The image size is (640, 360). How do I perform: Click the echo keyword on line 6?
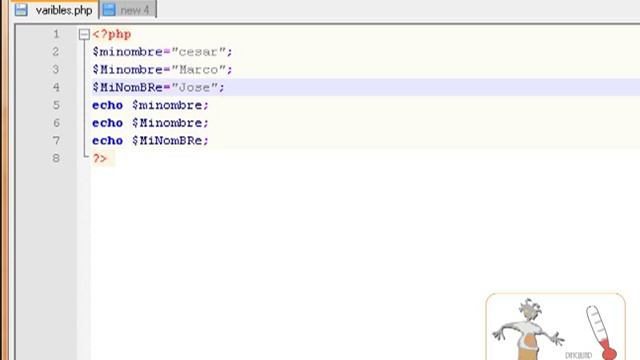point(107,123)
